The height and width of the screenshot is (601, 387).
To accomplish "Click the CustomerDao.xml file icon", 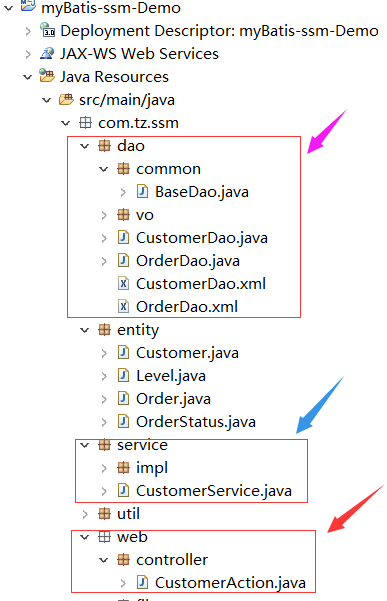I will pos(123,284).
